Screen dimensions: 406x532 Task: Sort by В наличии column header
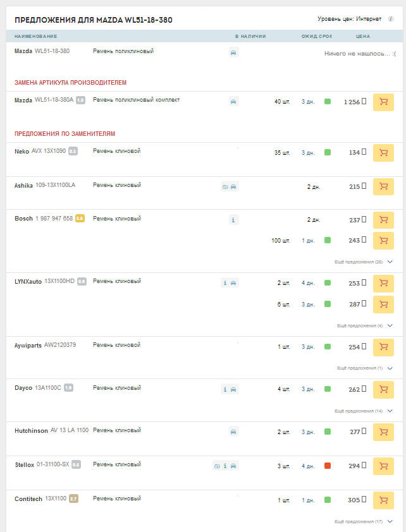point(250,37)
